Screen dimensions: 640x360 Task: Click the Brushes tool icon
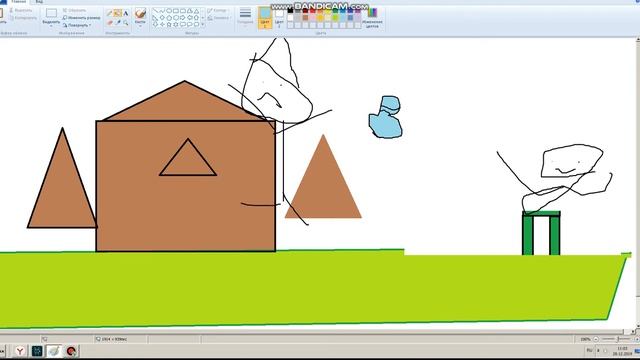140,13
